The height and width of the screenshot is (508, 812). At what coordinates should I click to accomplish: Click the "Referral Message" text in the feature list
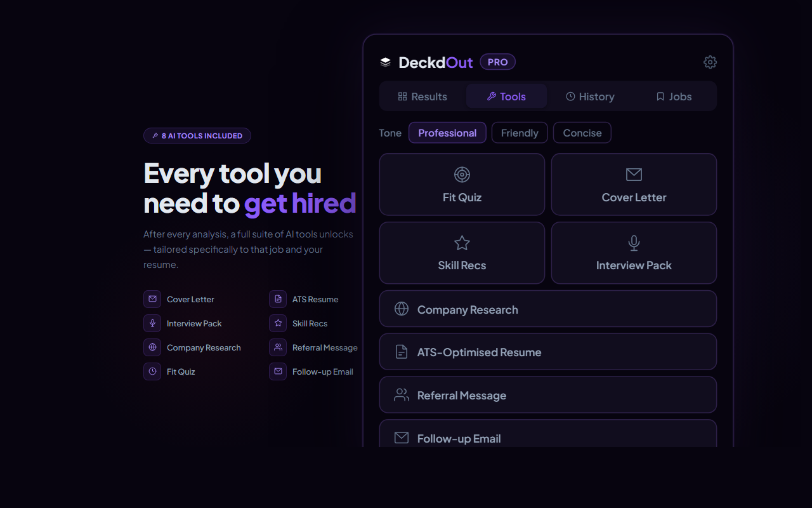[x=325, y=347]
